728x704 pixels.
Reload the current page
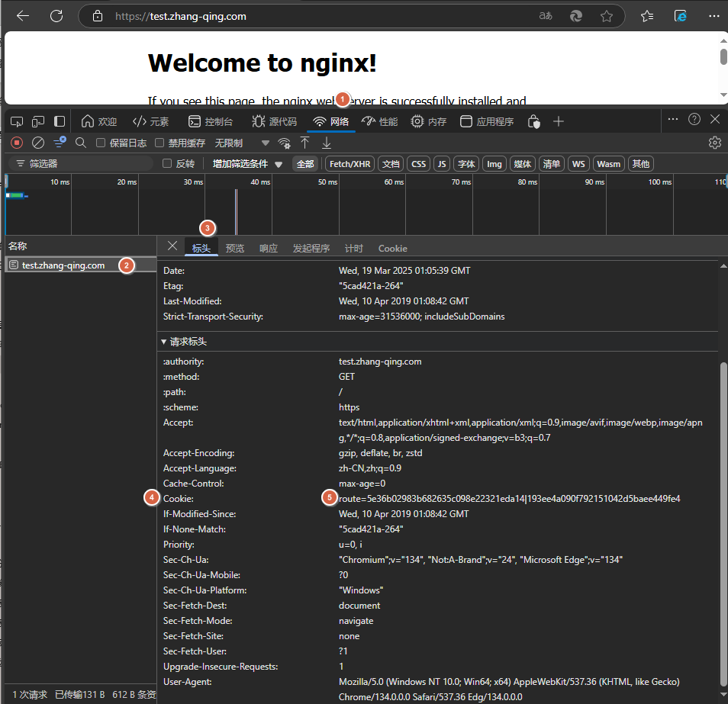coord(56,16)
